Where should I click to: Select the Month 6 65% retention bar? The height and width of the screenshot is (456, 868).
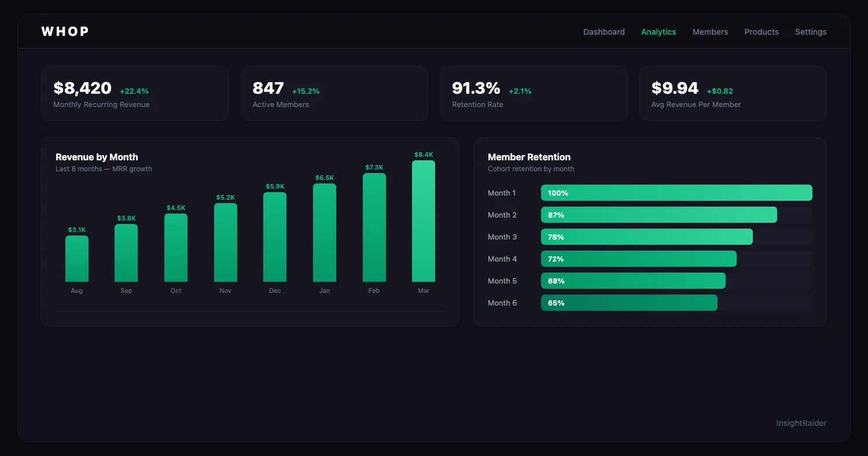(629, 303)
